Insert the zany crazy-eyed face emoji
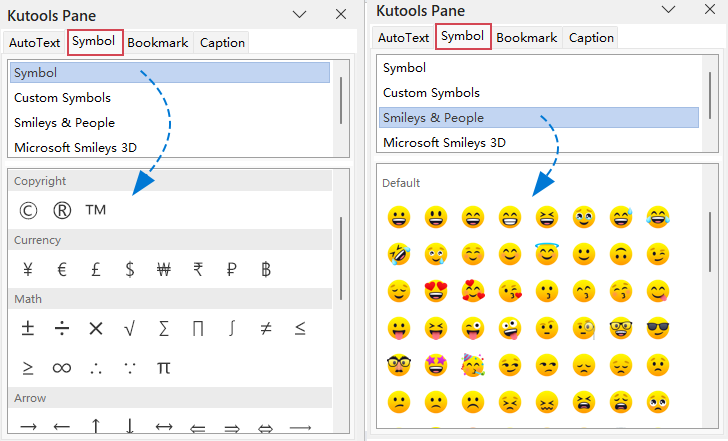Image resolution: width=728 pixels, height=441 pixels. point(510,328)
